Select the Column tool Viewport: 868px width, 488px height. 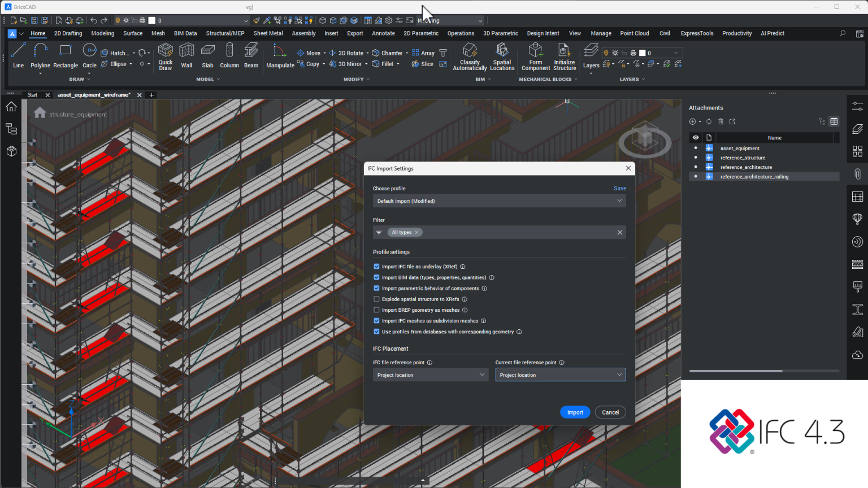(x=229, y=56)
